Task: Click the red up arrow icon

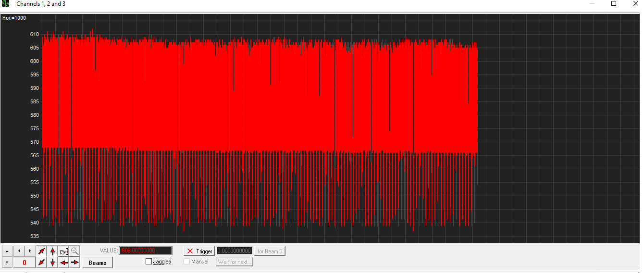Action: pos(52,251)
